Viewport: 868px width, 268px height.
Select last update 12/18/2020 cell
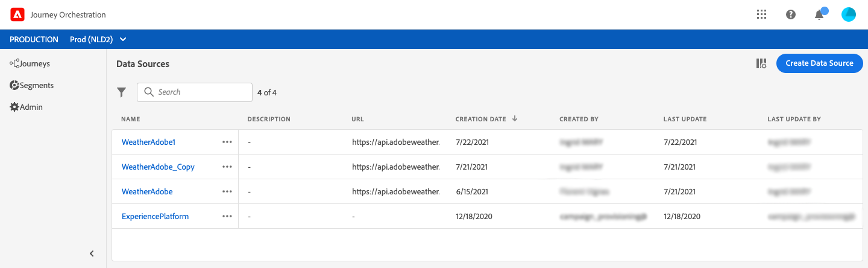pos(682,217)
